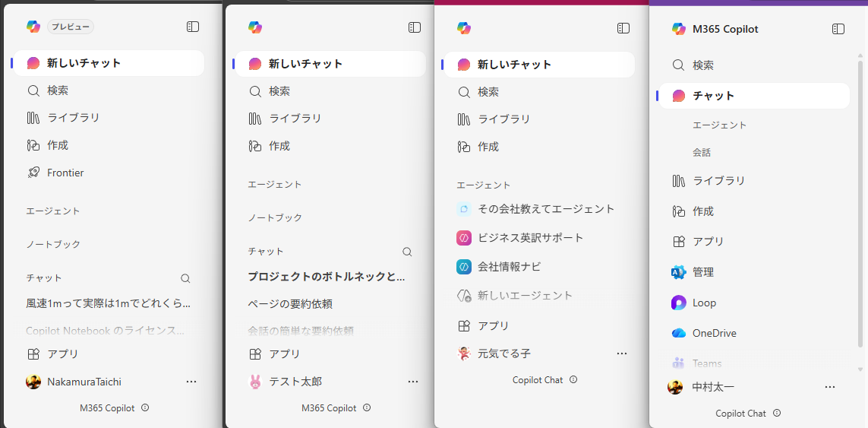Open 管理 admin app
The image size is (868, 428).
tap(702, 272)
